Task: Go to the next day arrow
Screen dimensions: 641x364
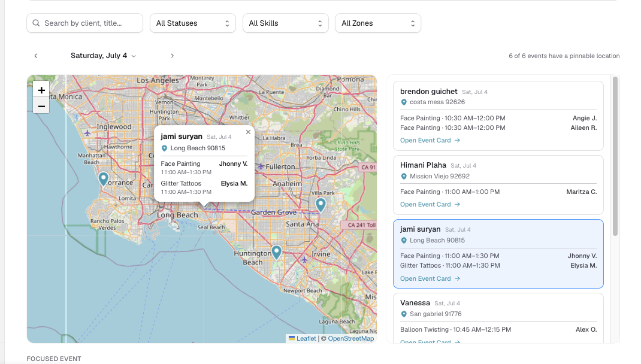Action: [172, 56]
